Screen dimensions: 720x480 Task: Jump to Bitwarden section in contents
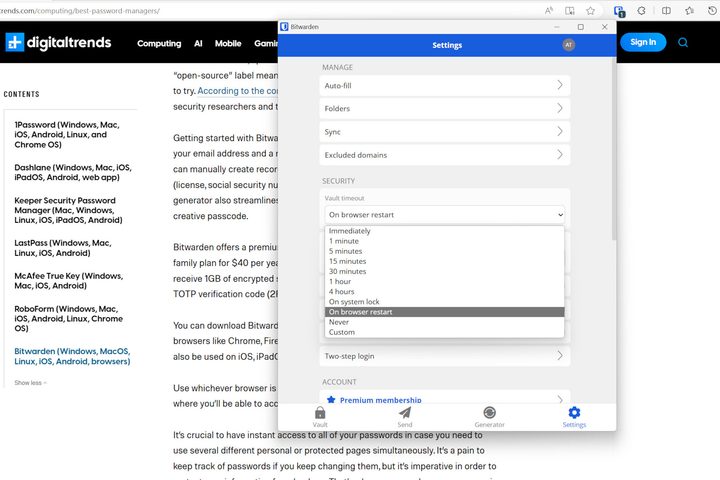click(72, 356)
